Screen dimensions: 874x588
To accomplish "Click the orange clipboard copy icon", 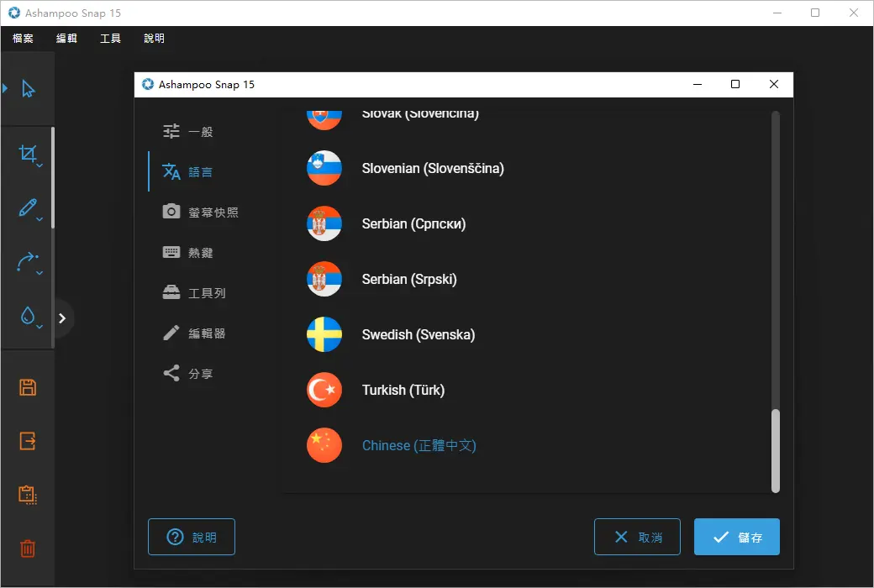I will point(28,495).
